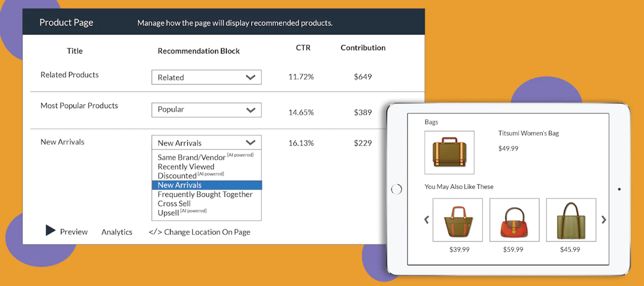The width and height of the screenshot is (644, 286).
Task: Open the Related recommendation block dropdown
Action: pos(207,77)
